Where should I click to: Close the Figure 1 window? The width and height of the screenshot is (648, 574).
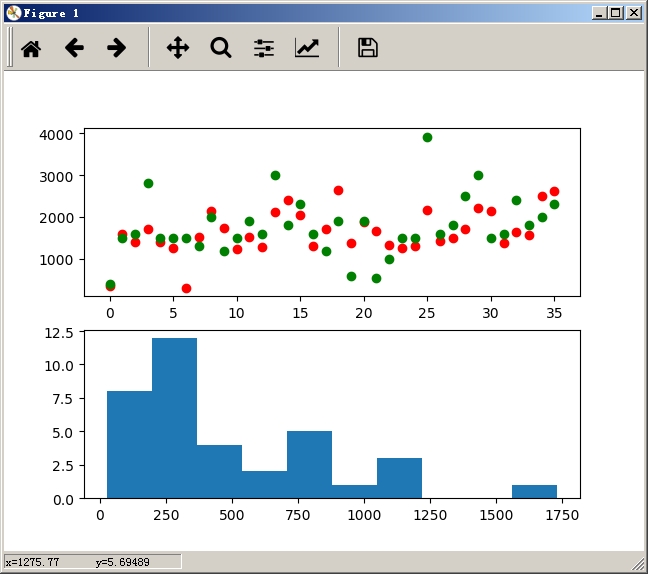(634, 13)
